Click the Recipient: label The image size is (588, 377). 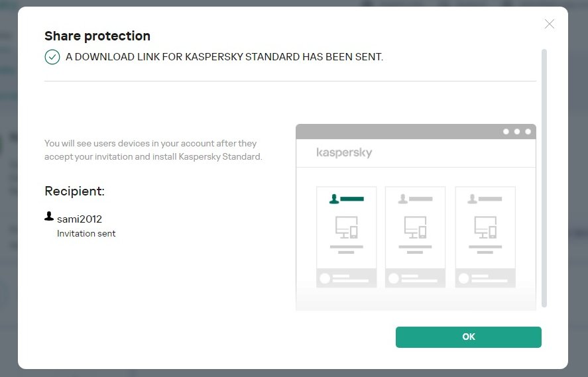pos(74,191)
